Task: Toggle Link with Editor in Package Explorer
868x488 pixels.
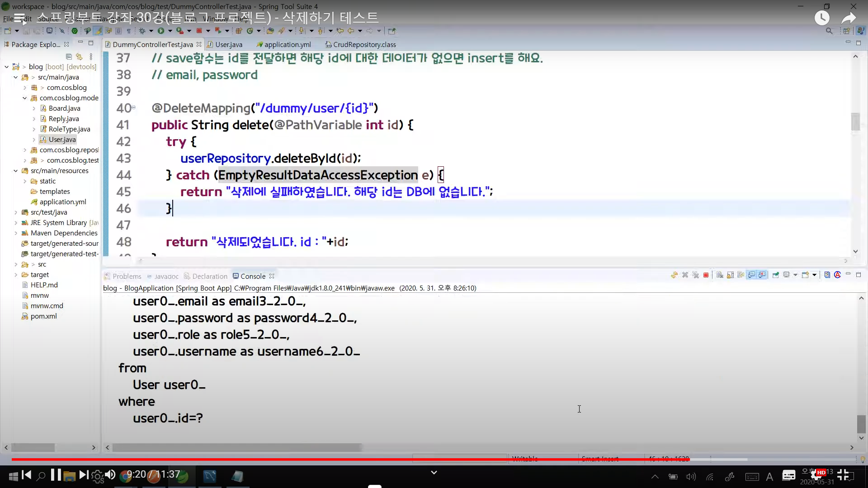Action: click(79, 56)
